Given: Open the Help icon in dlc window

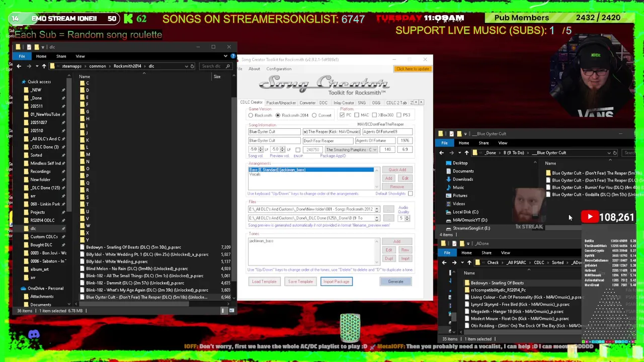Looking at the screenshot, I should tap(232, 56).
